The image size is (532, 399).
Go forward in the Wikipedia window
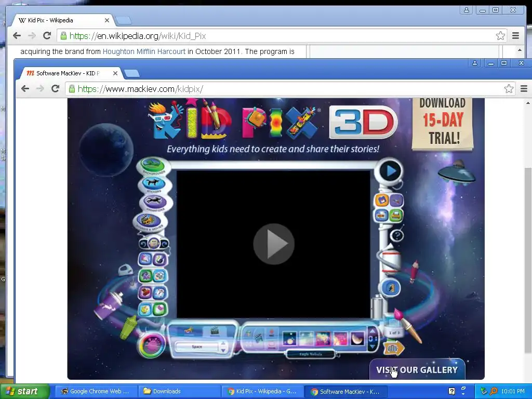coord(32,36)
